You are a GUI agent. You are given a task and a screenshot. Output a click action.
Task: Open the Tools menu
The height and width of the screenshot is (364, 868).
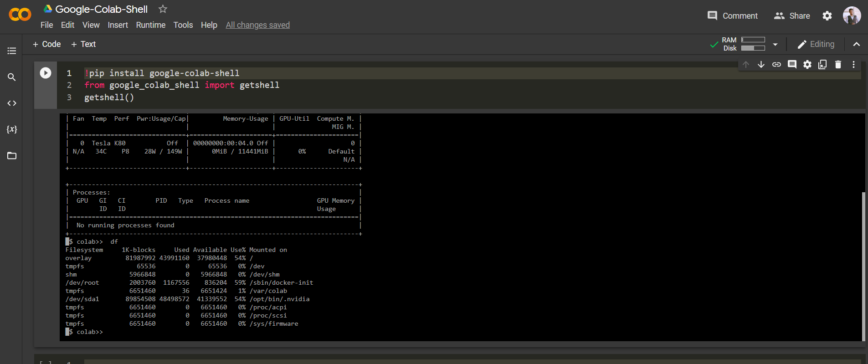coord(183,25)
